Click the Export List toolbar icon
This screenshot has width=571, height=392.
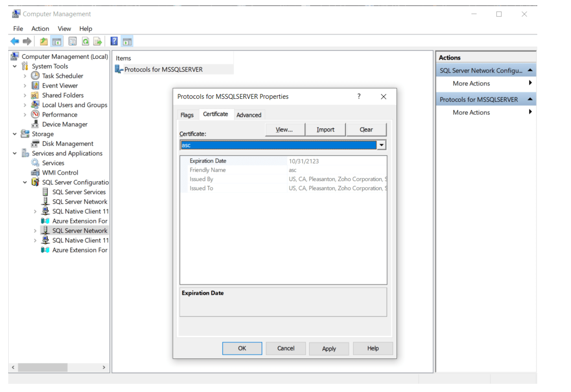(x=98, y=41)
